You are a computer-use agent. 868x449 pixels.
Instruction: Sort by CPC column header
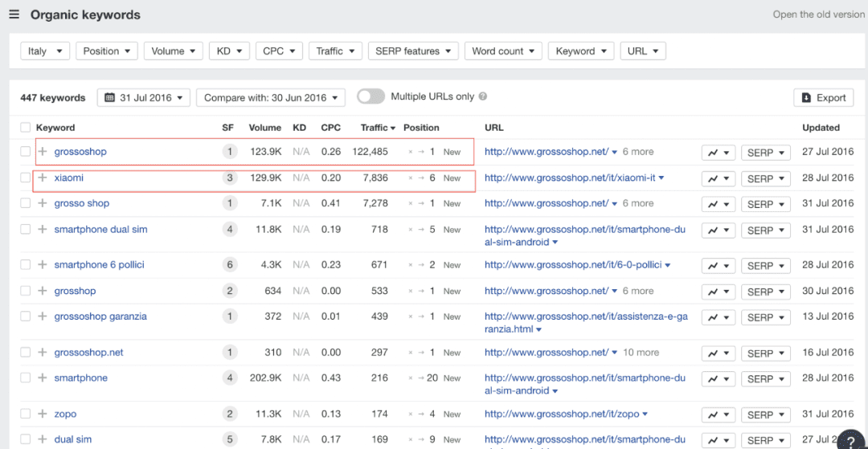pyautogui.click(x=331, y=128)
